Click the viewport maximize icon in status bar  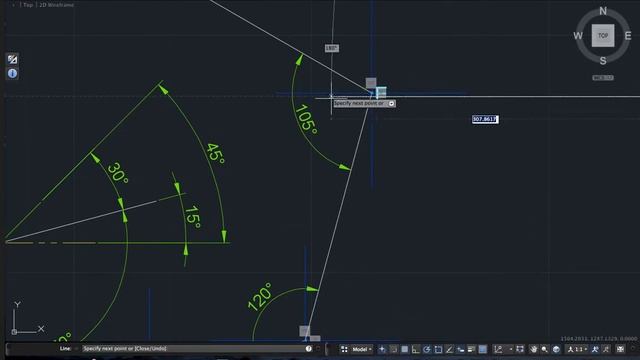pos(520,349)
